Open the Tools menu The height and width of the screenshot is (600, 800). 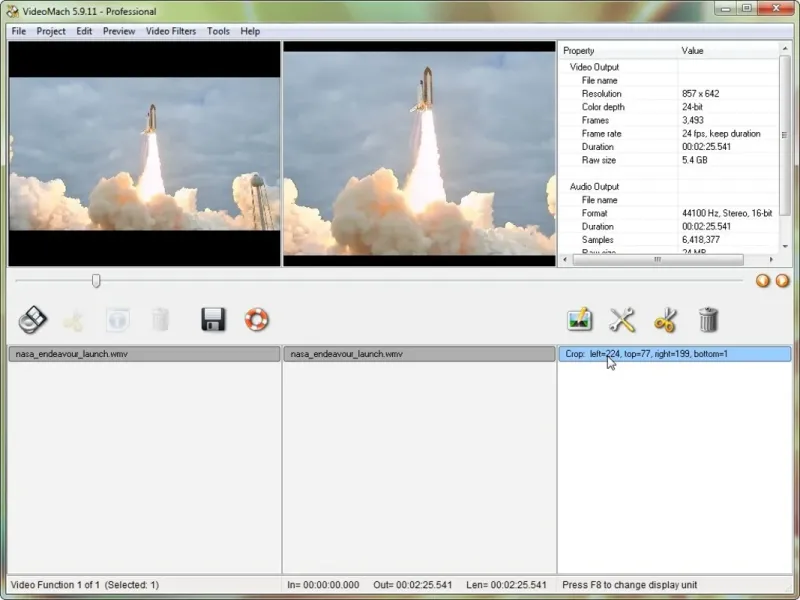tap(218, 31)
